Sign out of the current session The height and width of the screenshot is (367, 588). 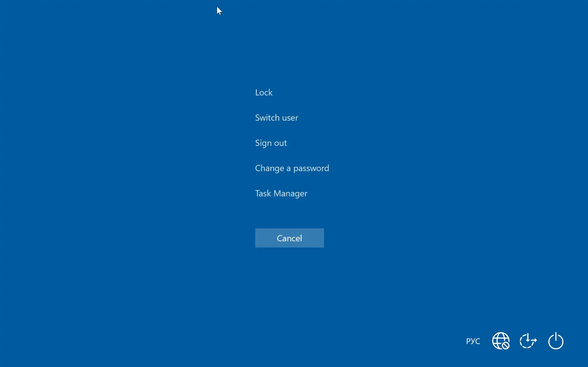[271, 143]
